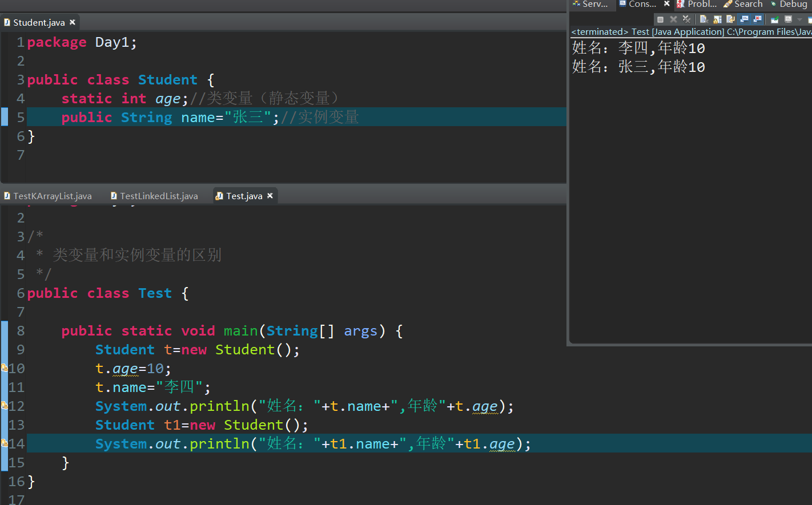Switch to TestKArrayList.java editor tab
812x505 pixels.
(48, 196)
